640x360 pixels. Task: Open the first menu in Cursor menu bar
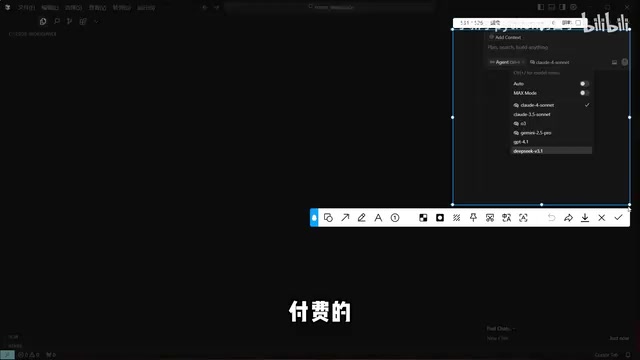(26, 7)
